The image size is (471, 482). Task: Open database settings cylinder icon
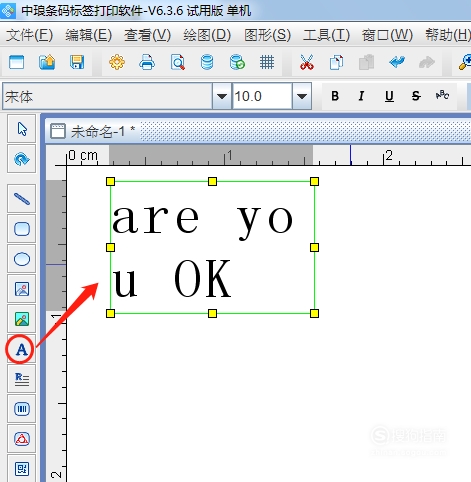207,62
